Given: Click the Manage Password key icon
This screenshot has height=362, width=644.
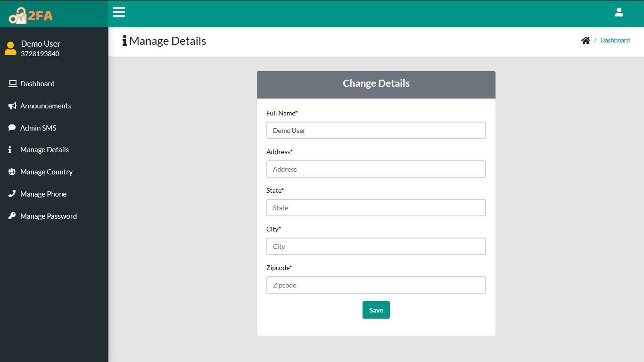Looking at the screenshot, I should pyautogui.click(x=12, y=216).
